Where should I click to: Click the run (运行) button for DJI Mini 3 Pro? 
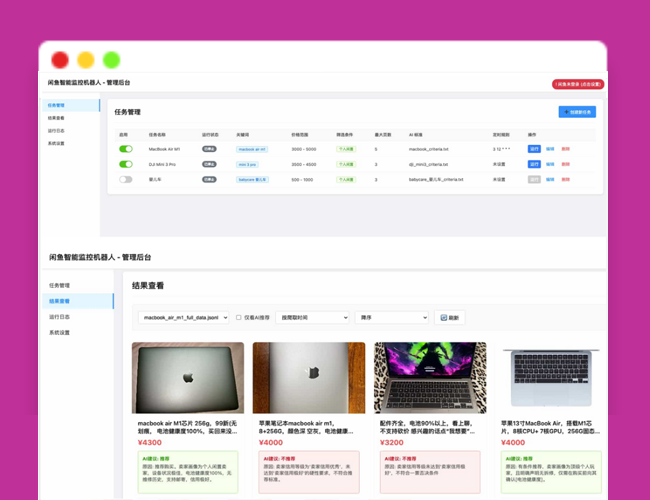pyautogui.click(x=534, y=164)
